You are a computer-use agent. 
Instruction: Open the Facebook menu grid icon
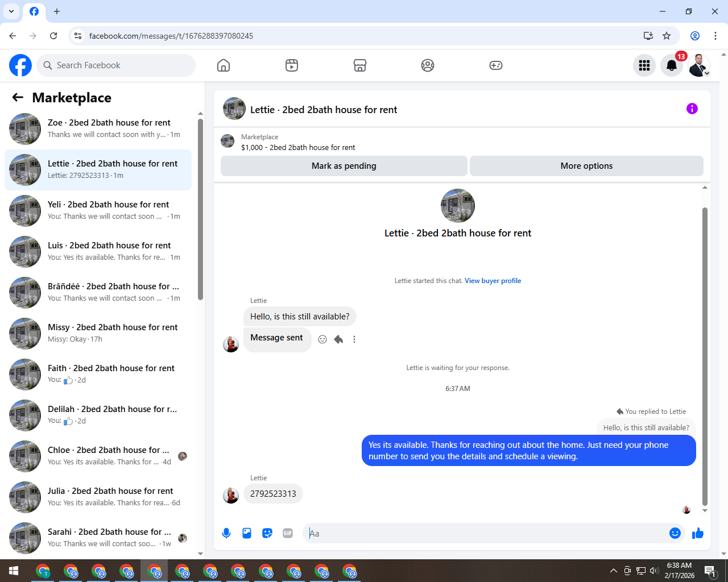click(644, 65)
